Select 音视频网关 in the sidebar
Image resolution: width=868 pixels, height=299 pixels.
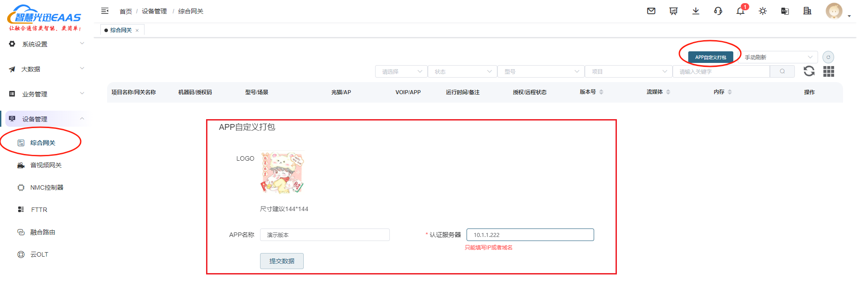(46, 165)
